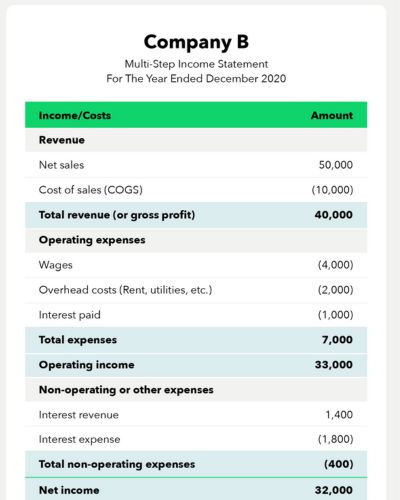Select the 40,000 gross profit amount

(x=334, y=215)
